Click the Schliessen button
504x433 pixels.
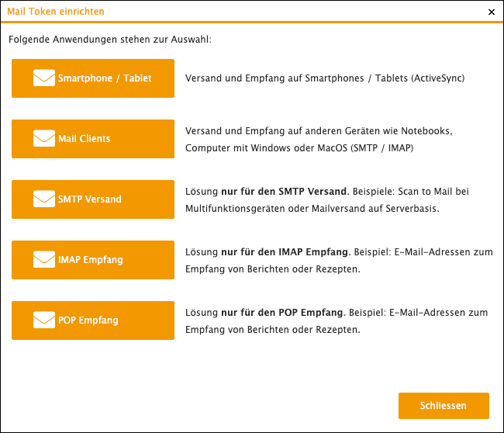(x=444, y=405)
